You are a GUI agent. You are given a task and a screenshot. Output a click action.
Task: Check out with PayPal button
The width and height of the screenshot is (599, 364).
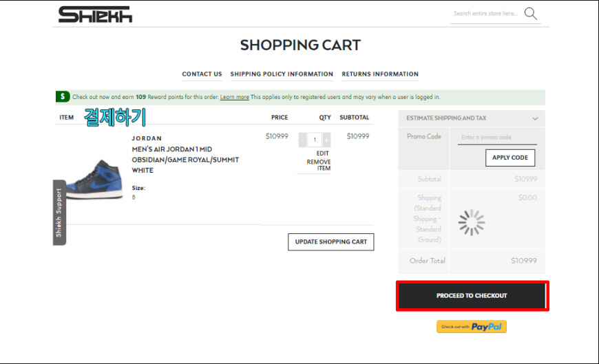(x=472, y=327)
